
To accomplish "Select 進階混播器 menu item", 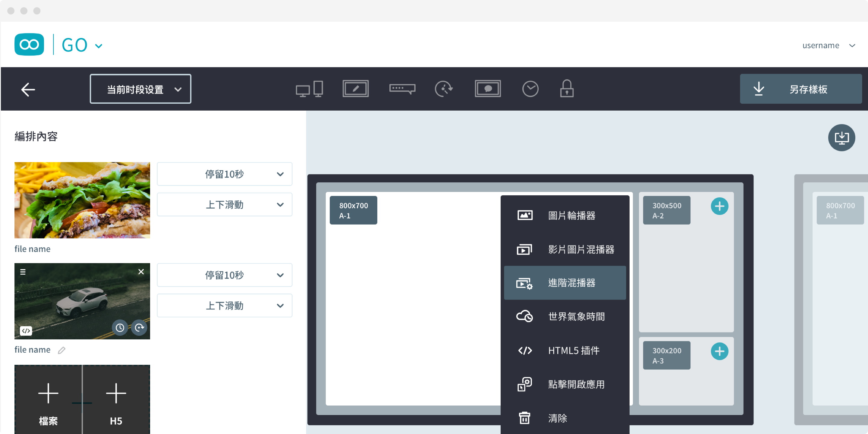I will click(565, 283).
